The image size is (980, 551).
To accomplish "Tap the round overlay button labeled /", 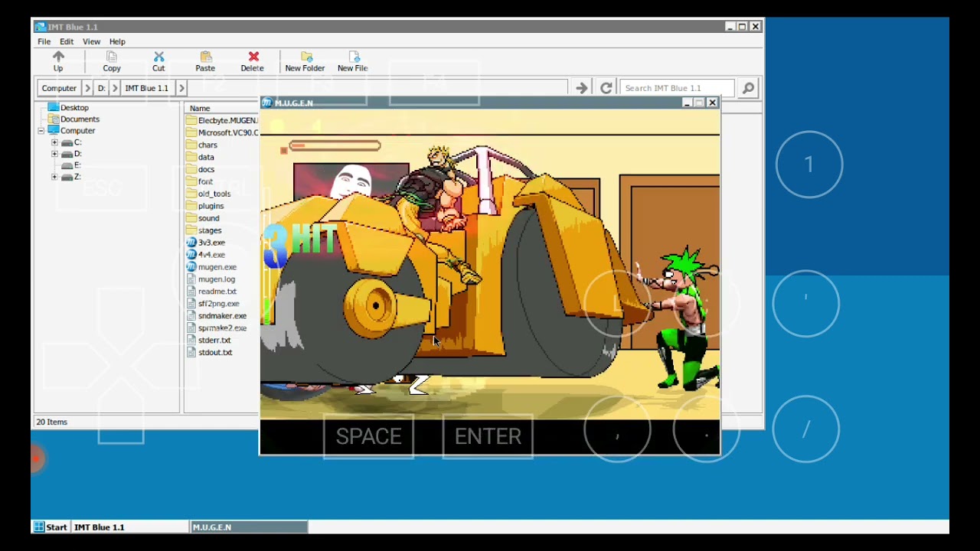I will pos(806,429).
